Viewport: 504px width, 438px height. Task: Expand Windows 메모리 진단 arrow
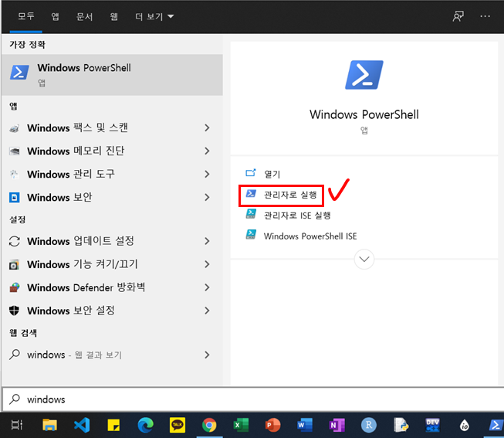[208, 151]
